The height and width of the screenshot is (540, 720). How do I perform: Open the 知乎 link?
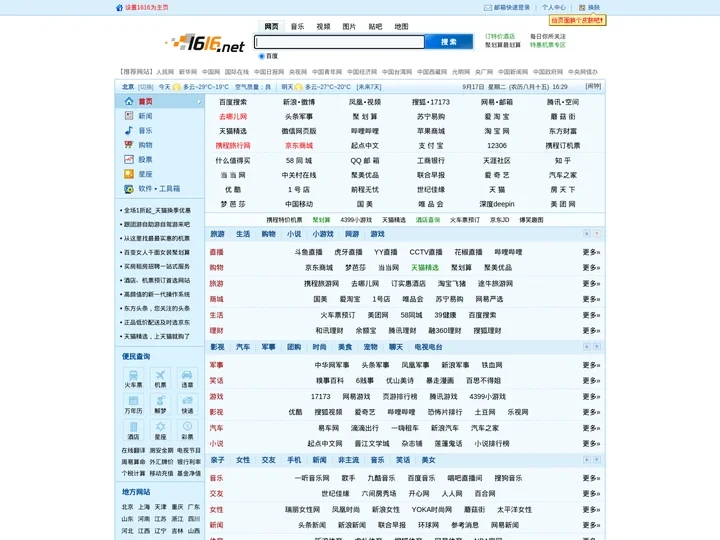[x=562, y=160]
